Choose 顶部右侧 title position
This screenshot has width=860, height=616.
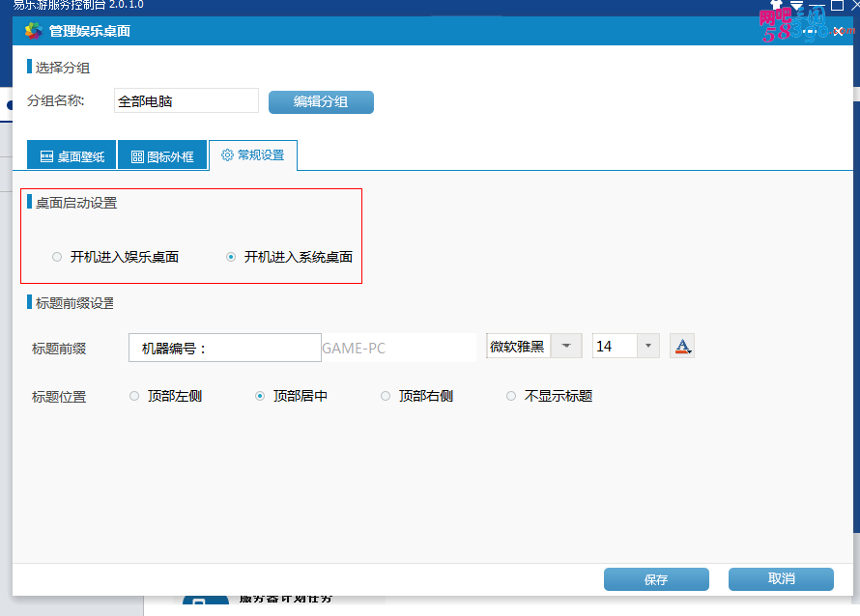point(386,396)
